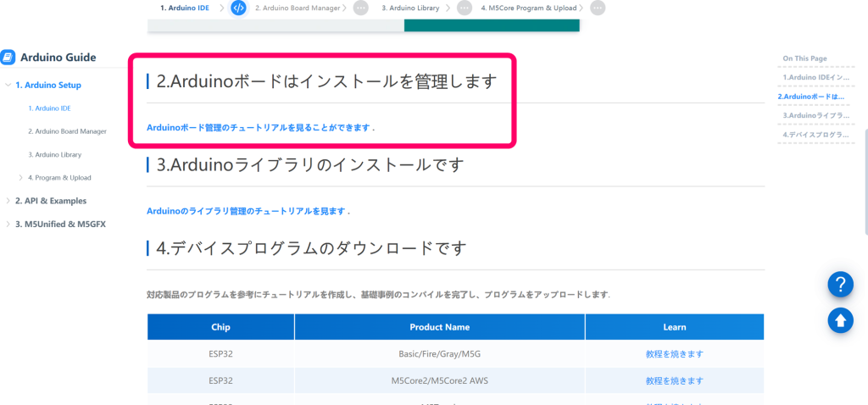The height and width of the screenshot is (405, 868).
Task: Click the page vertical scrollbar thumb
Action: point(865,182)
